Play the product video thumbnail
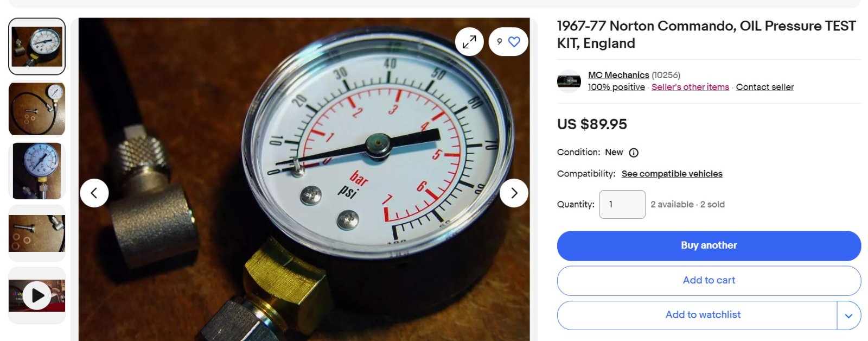 (37, 295)
